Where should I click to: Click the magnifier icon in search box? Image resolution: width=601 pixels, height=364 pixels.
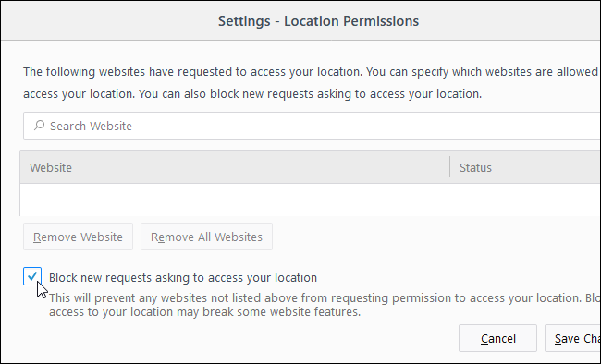point(39,126)
